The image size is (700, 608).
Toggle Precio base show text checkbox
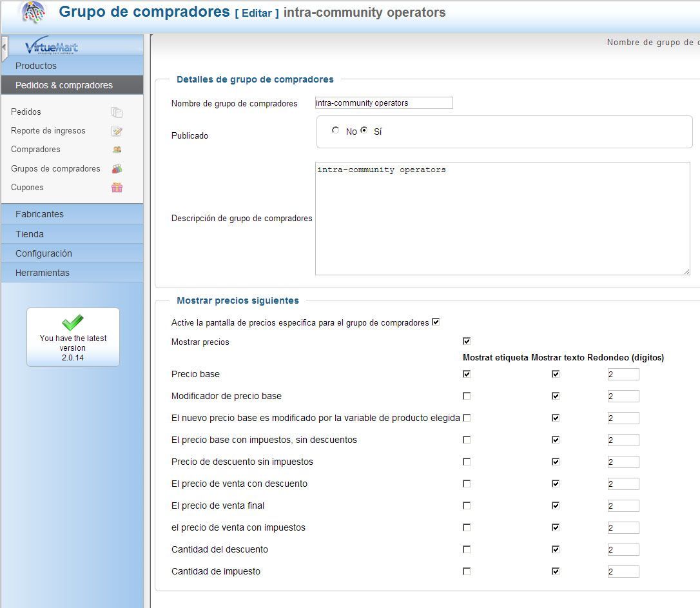556,374
